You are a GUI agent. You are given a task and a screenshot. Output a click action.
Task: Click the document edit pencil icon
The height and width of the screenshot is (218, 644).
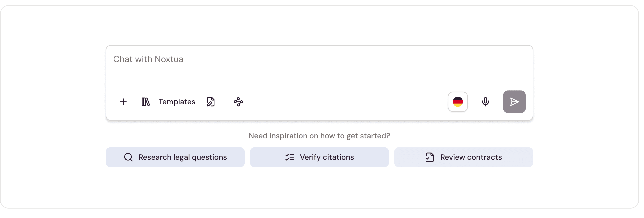pos(211,102)
